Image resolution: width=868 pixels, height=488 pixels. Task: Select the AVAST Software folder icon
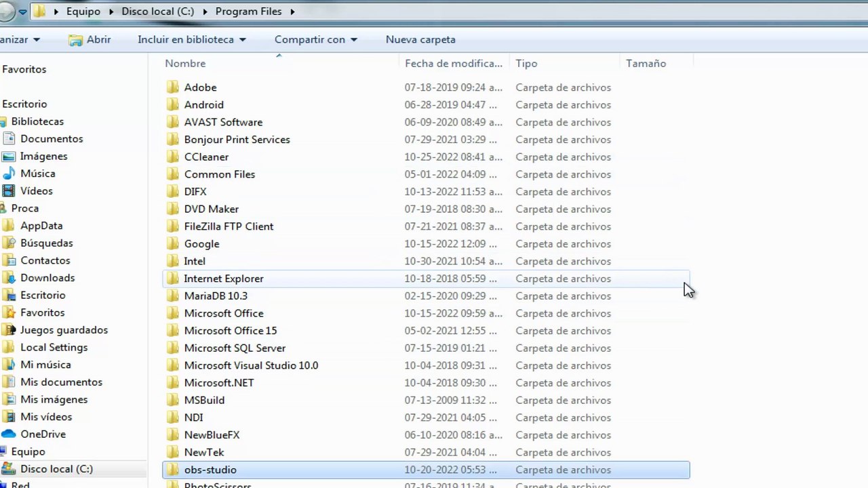pyautogui.click(x=173, y=122)
